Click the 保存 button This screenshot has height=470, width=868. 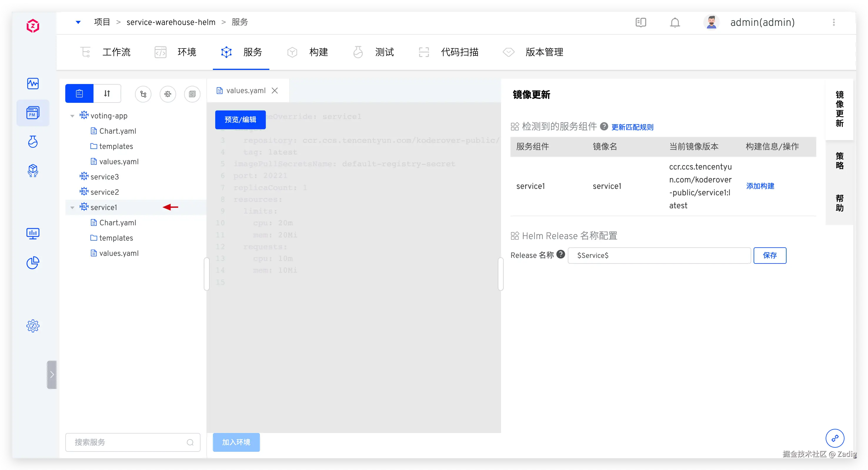[770, 255]
